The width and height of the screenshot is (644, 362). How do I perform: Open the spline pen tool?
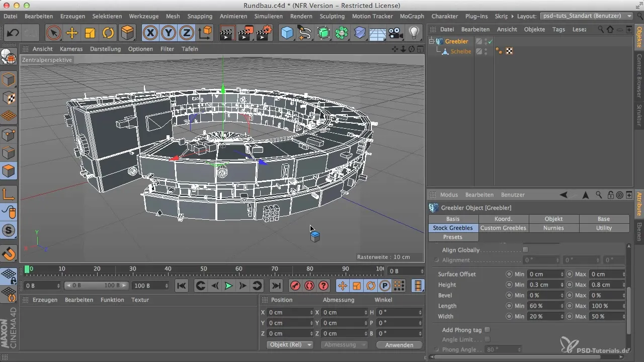[x=305, y=33]
